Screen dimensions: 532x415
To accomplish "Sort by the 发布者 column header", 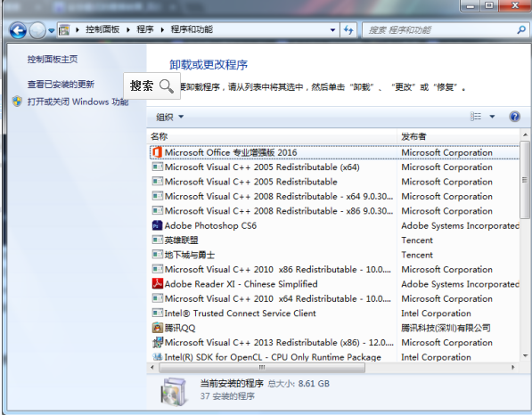I will 458,136.
